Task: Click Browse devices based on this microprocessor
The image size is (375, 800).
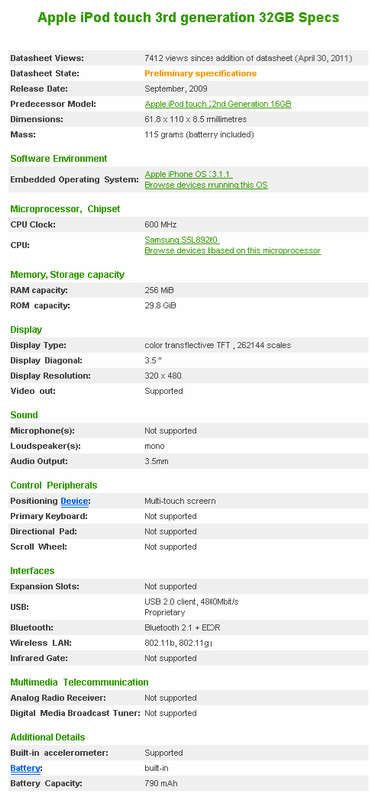Action: click(233, 251)
